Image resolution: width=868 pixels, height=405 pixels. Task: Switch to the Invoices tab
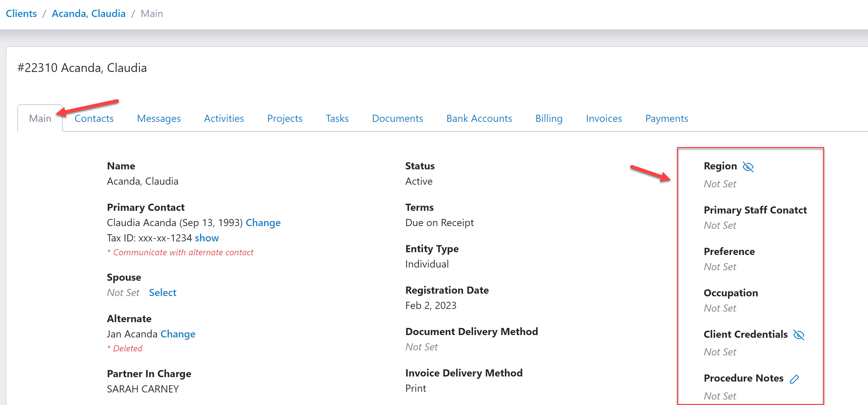(603, 118)
